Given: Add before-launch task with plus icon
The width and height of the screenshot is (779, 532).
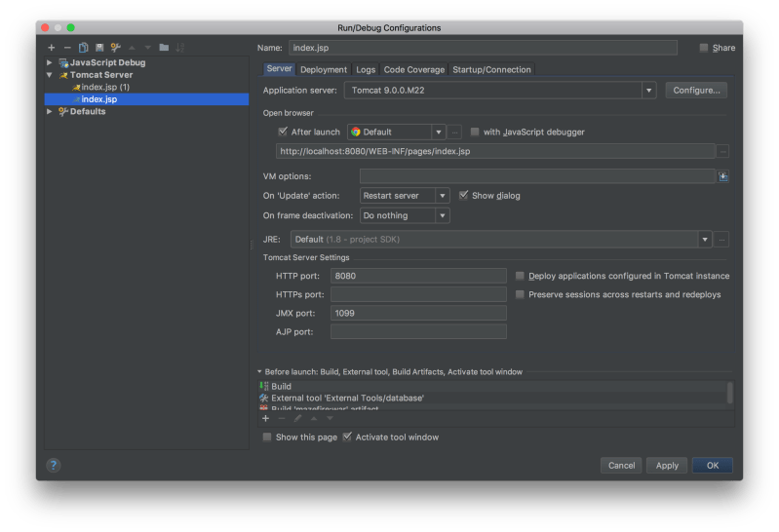Looking at the screenshot, I should coord(266,418).
